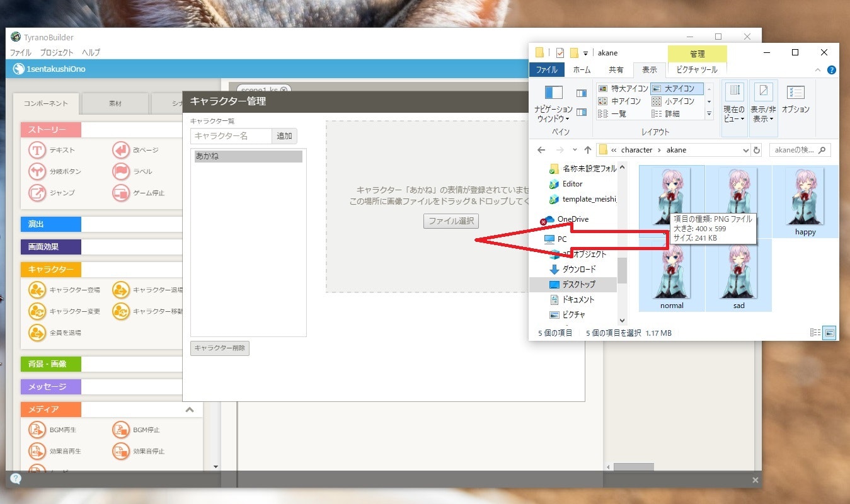850x504 pixels.
Task: Toggle the details pane icon in Explorer
Action: (x=582, y=112)
